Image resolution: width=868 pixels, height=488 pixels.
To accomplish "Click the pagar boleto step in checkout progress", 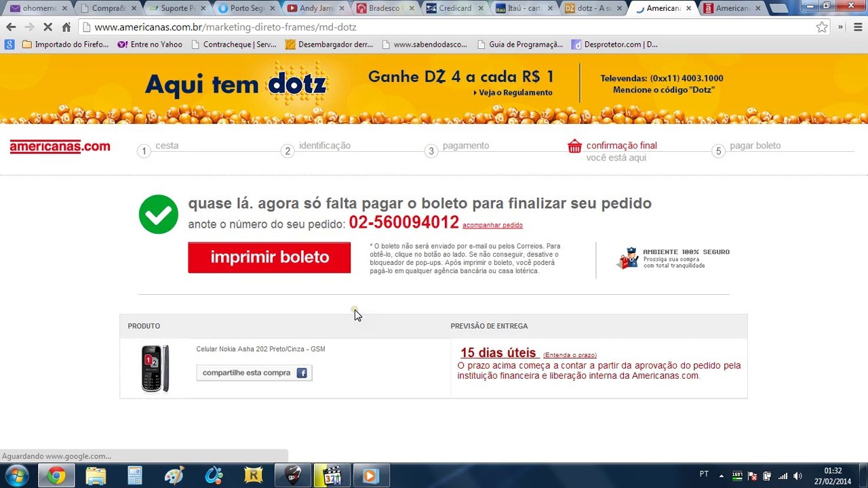I will pos(755,146).
